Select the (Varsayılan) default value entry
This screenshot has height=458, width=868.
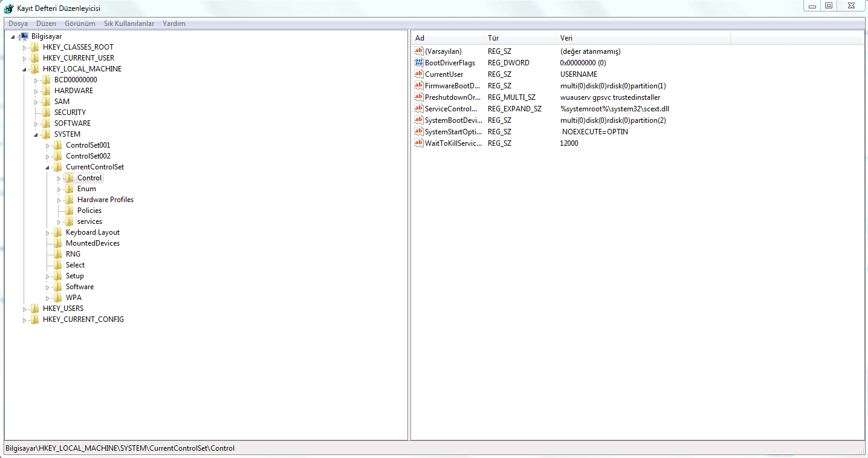[443, 51]
